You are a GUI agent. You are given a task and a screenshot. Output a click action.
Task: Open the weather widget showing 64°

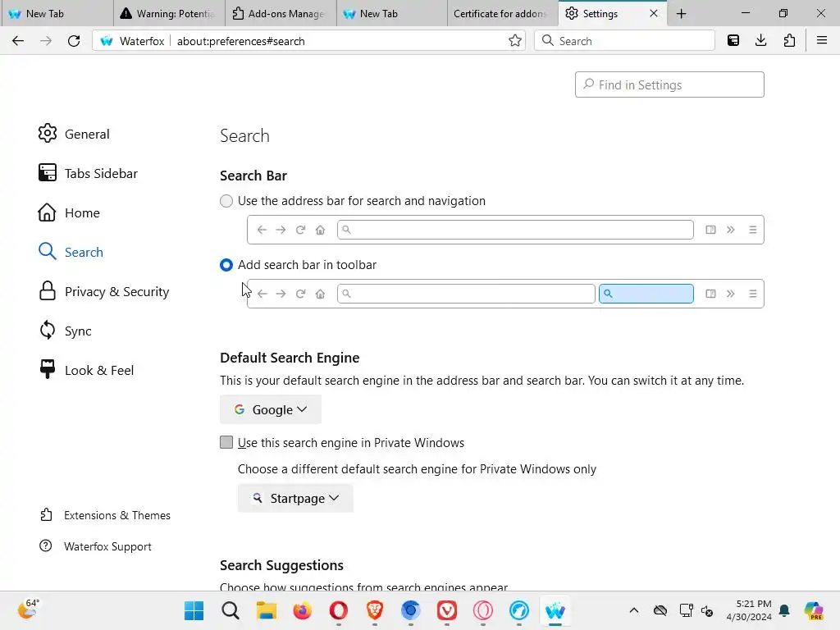click(29, 609)
